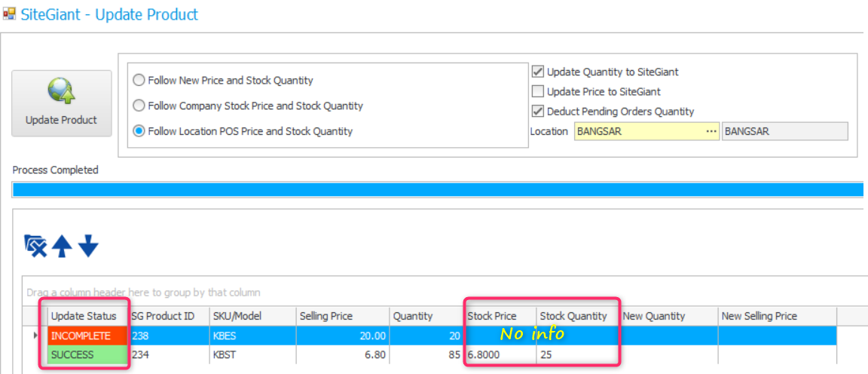Click selling price 6.80 cell
868x374 pixels.
342,354
